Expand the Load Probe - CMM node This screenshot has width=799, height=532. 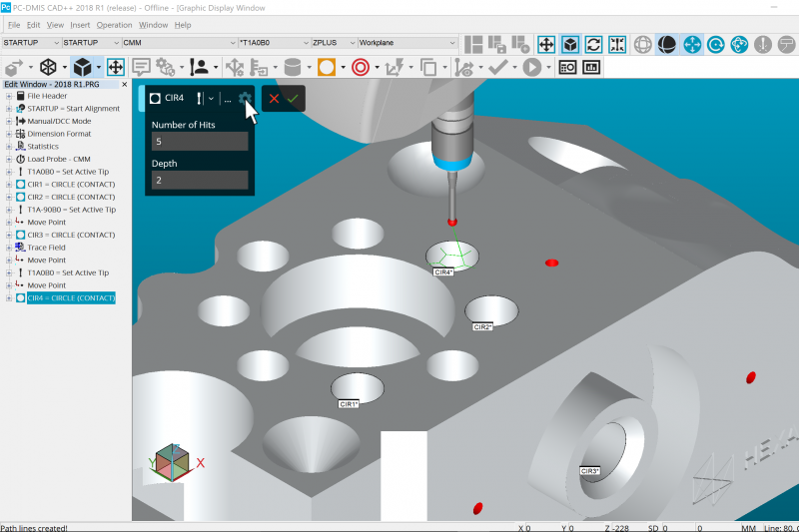coord(9,159)
